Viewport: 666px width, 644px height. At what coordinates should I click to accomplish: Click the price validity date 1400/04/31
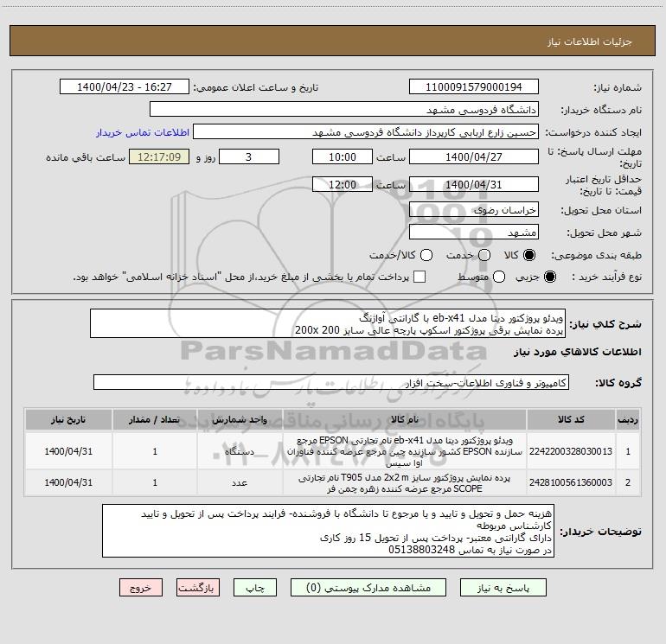pyautogui.click(x=474, y=184)
